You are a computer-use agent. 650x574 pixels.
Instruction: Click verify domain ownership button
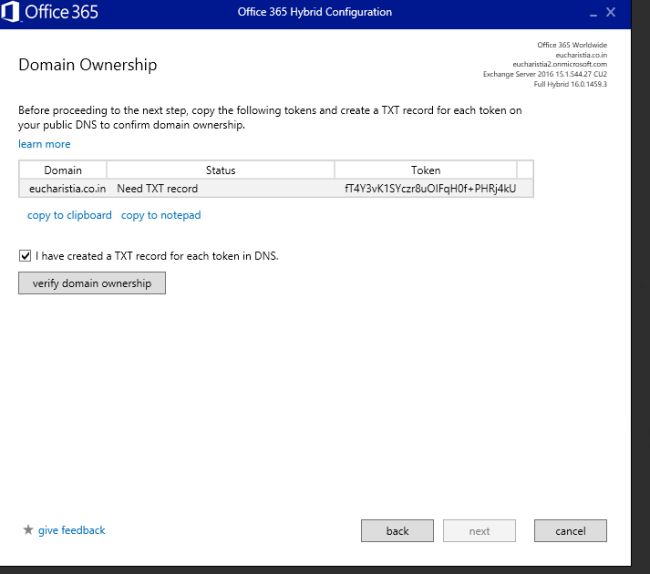tap(92, 283)
